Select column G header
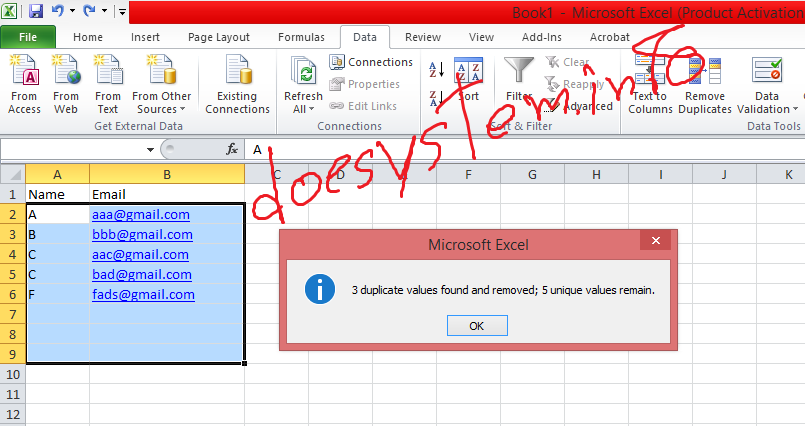This screenshot has height=426, width=805. pyautogui.click(x=532, y=175)
